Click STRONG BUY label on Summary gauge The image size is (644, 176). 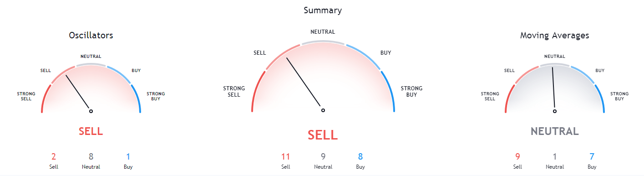pos(411,91)
